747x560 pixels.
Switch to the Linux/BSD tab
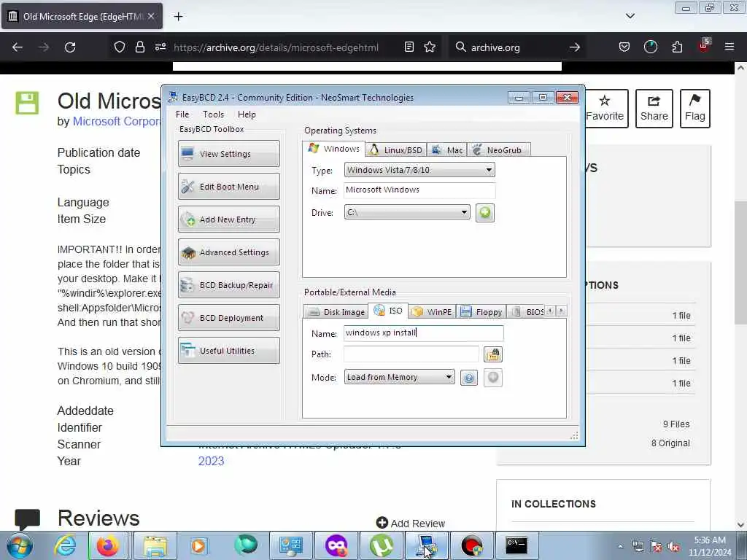(396, 150)
